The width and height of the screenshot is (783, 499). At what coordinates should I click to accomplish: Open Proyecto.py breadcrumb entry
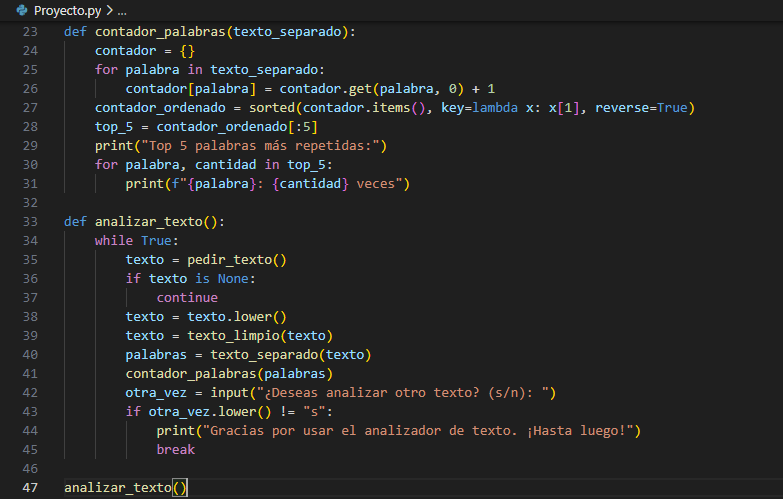tap(67, 10)
